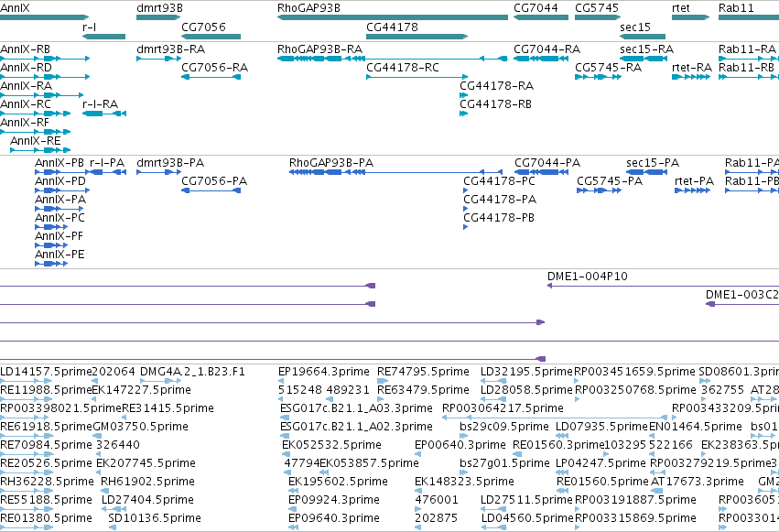Click the AnnIX-RC transcript label
779x532 pixels.
[x=26, y=103]
